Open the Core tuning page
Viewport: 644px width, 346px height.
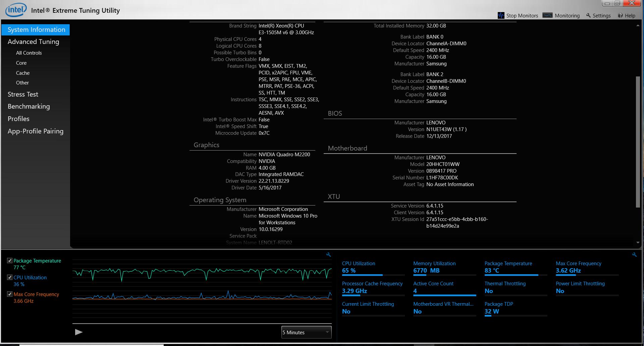21,63
